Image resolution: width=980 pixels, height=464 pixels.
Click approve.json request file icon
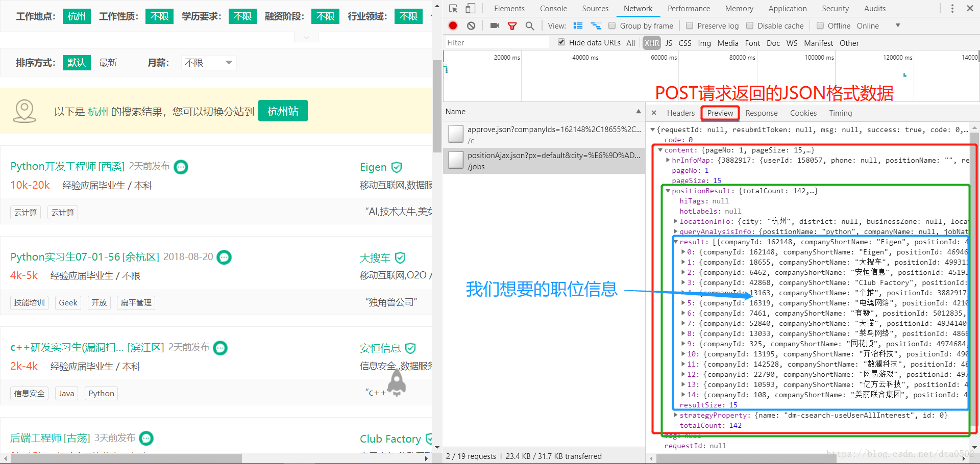(x=456, y=134)
